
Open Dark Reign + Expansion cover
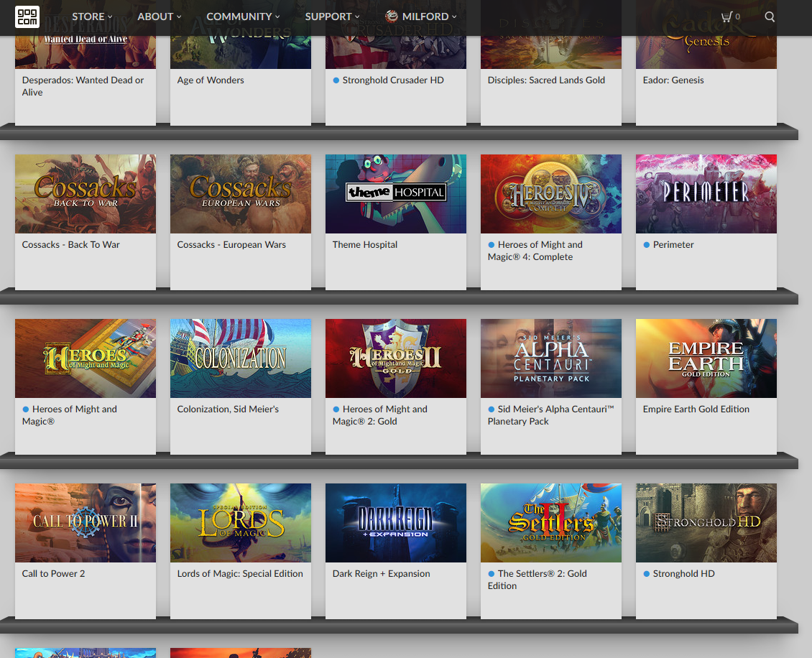point(396,523)
